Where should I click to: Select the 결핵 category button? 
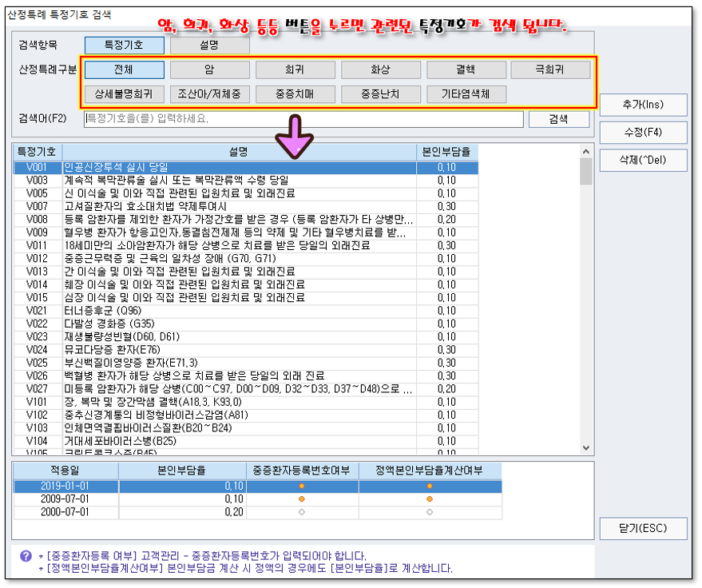point(466,70)
